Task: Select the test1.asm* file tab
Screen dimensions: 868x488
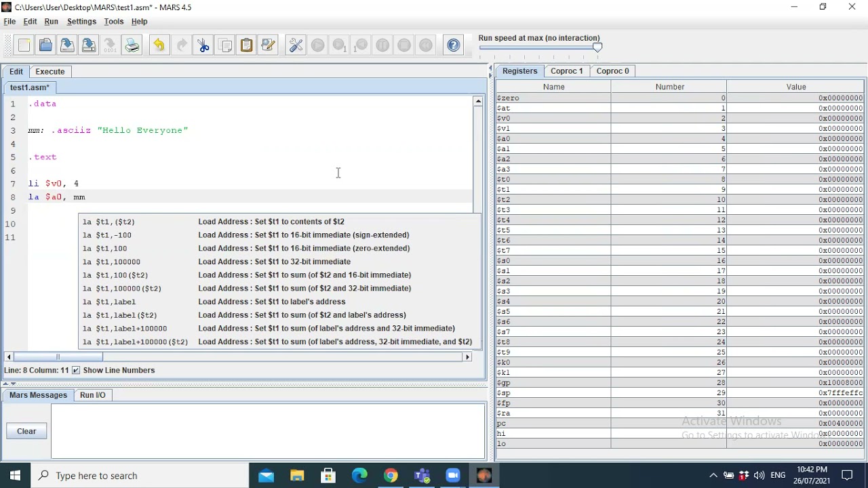Action: 30,87
